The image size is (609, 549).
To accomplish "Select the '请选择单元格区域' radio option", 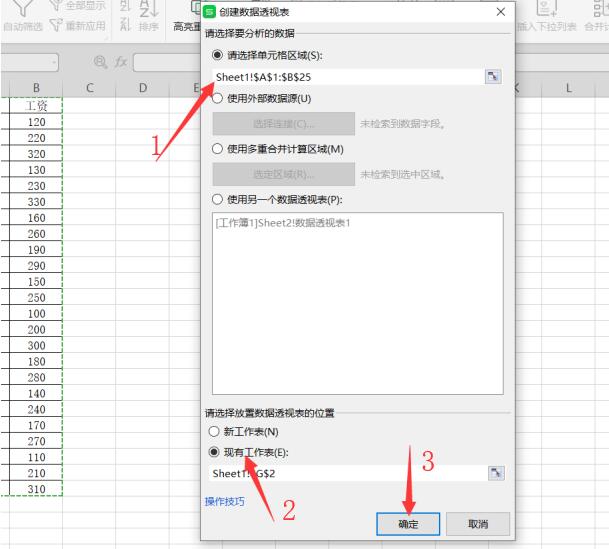I will 217,54.
